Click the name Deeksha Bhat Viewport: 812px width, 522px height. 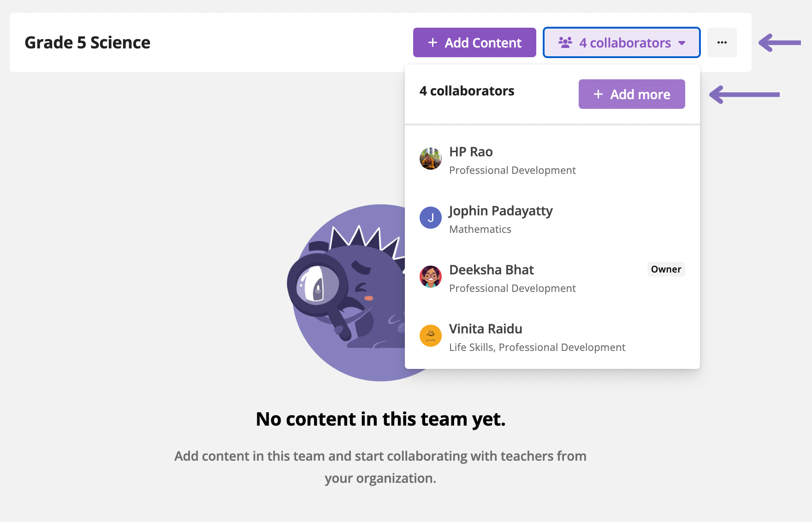click(492, 270)
